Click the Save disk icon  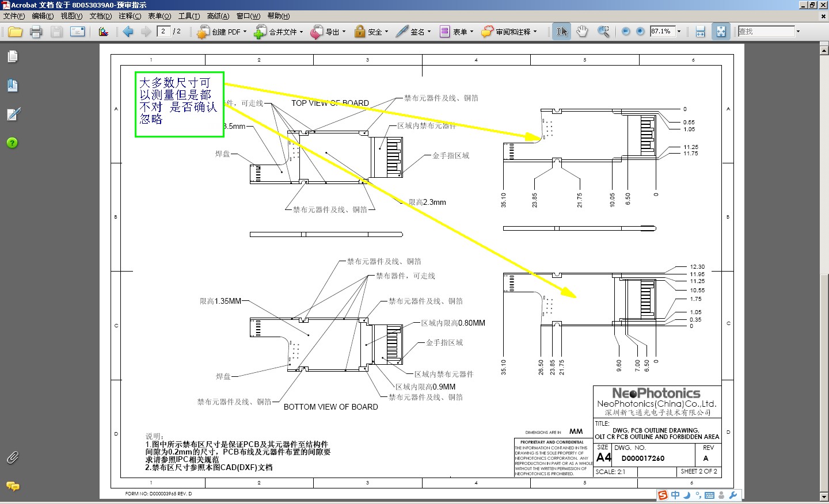56,32
